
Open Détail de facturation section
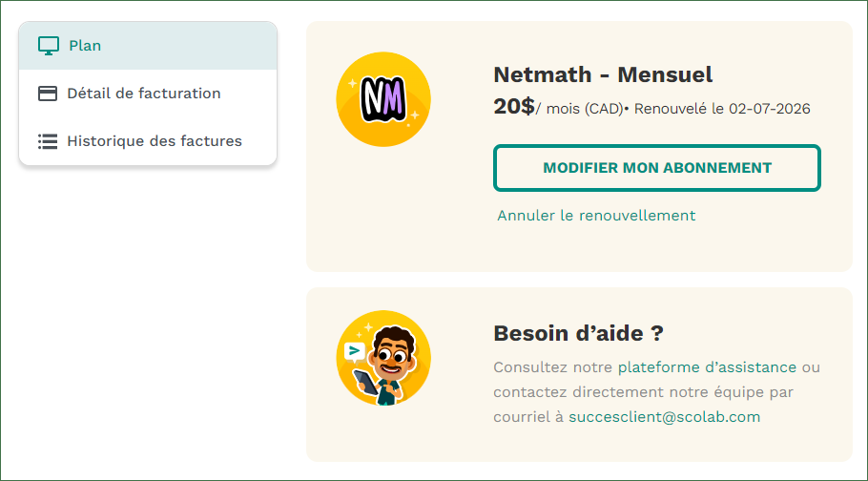[x=144, y=94]
